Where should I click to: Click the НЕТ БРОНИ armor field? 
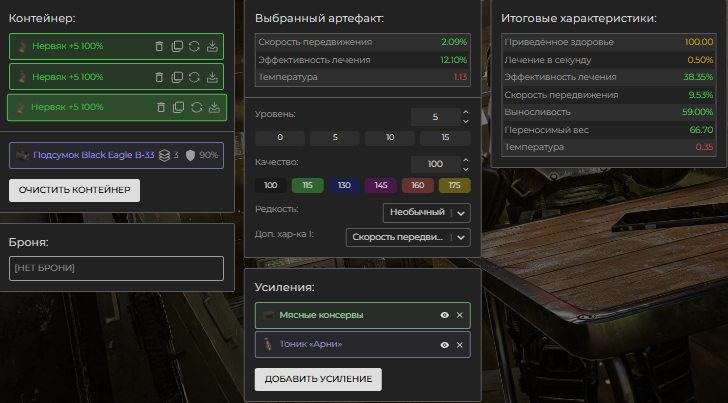(116, 268)
